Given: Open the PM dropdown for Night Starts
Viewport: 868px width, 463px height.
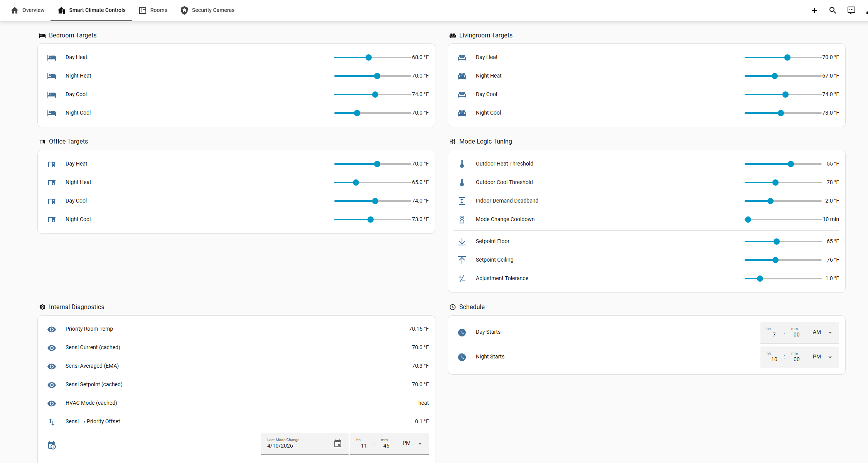Looking at the screenshot, I should pyautogui.click(x=830, y=357).
